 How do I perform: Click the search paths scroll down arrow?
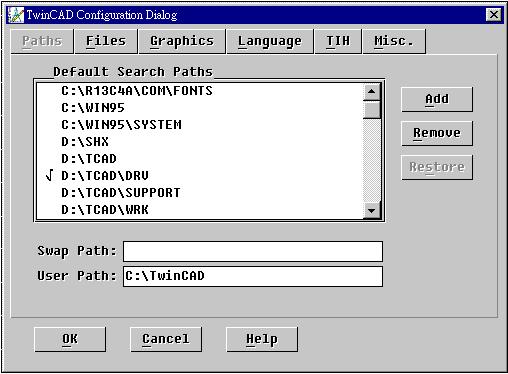372,211
